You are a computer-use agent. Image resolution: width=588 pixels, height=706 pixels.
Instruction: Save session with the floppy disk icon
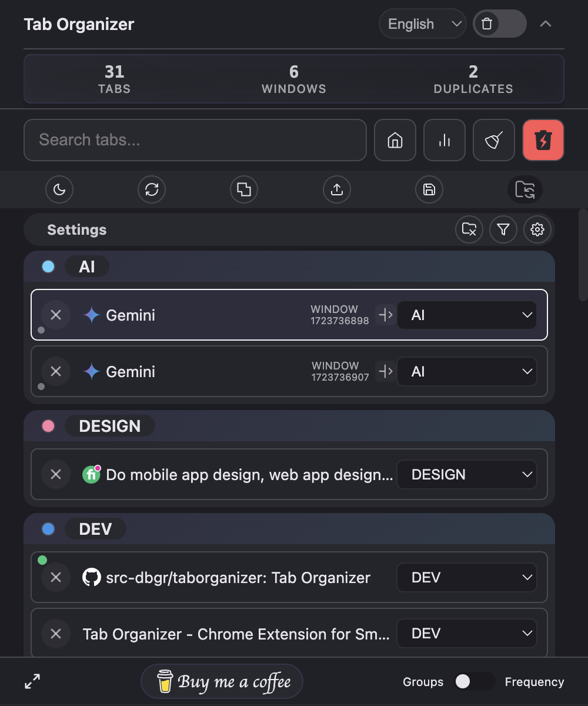click(429, 189)
